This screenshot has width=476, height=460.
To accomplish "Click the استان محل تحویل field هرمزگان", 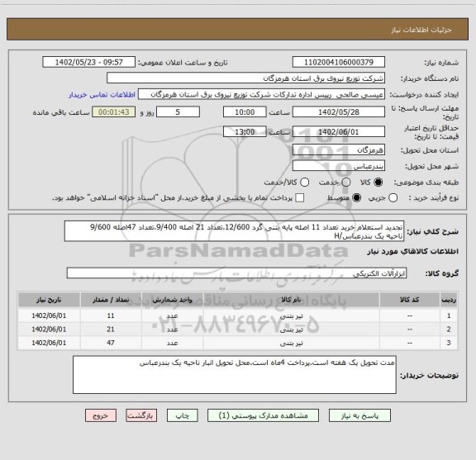I will click(339, 150).
